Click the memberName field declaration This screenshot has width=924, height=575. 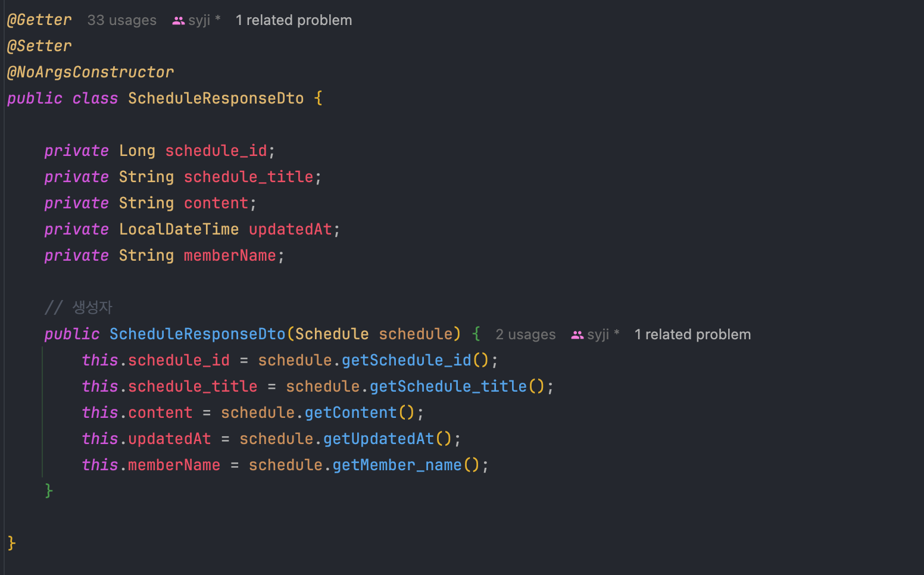point(230,255)
